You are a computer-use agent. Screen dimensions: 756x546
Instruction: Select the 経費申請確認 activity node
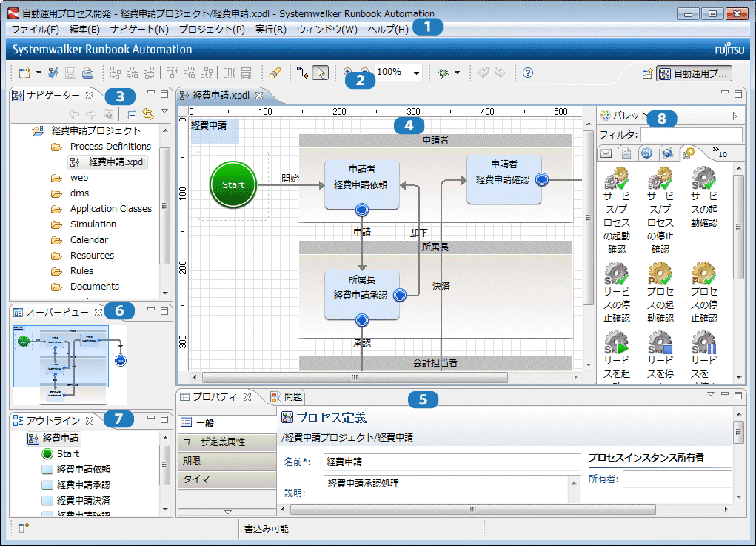click(504, 179)
